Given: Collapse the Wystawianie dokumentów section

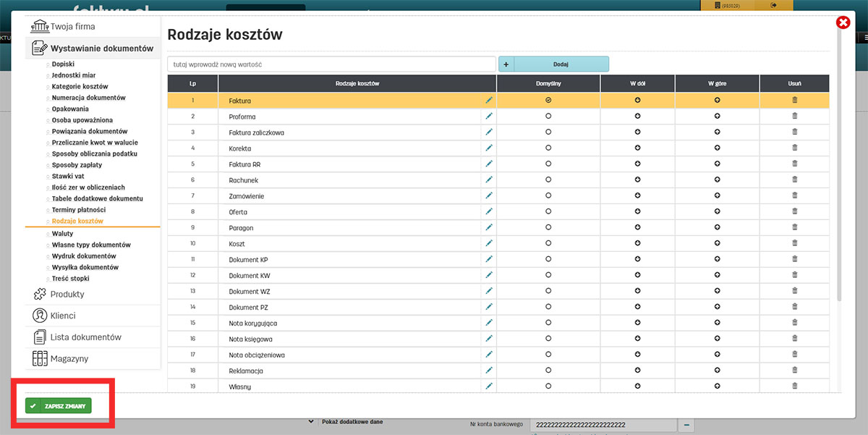Looking at the screenshot, I should tap(101, 48).
